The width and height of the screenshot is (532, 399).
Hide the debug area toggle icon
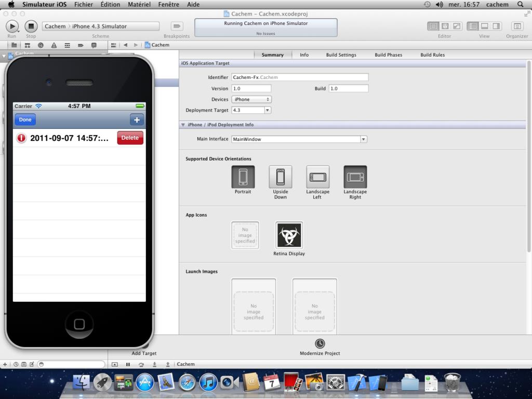(115, 364)
